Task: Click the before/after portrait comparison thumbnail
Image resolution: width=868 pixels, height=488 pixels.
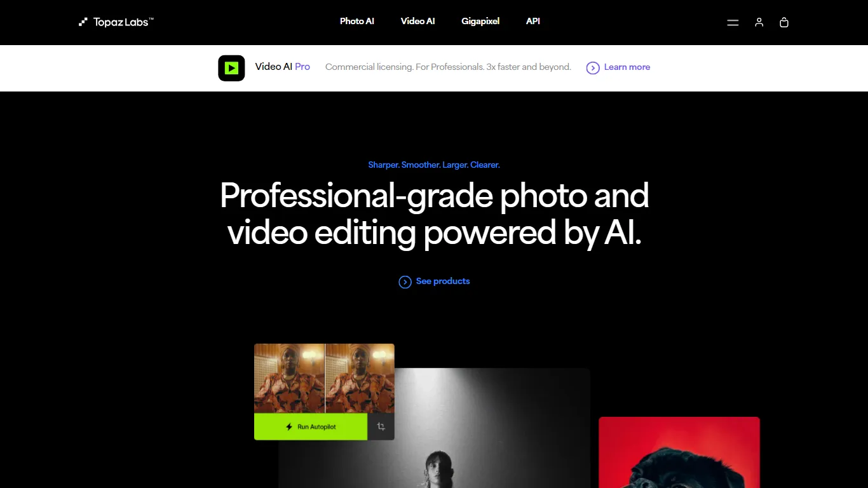Action: click(x=324, y=379)
